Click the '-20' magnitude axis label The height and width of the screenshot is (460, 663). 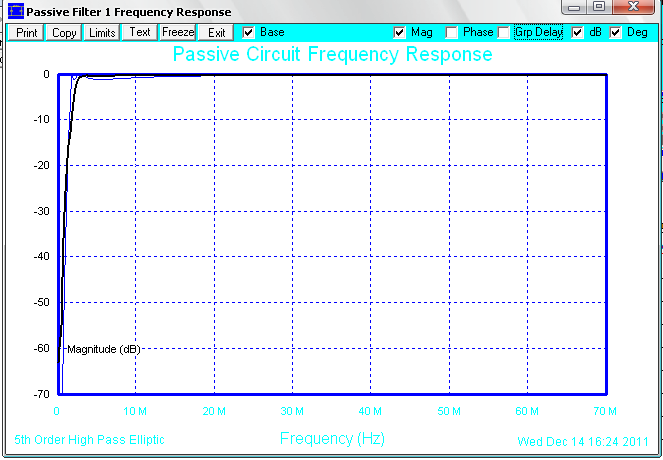(41, 165)
